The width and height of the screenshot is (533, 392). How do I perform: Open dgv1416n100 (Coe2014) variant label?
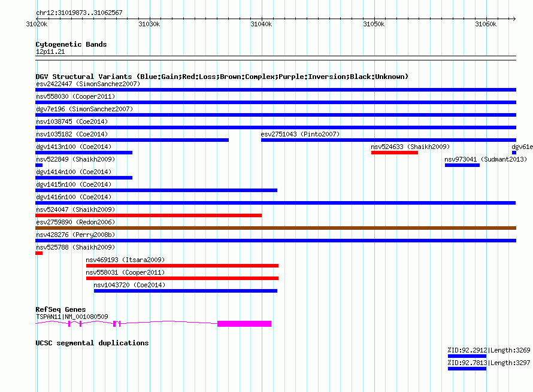(74, 197)
